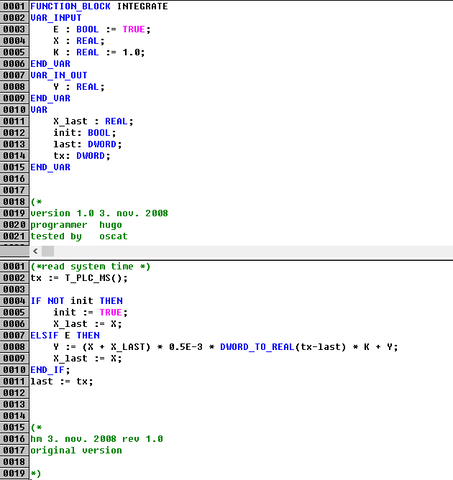Click the INTEGRATE block name

[142, 6]
